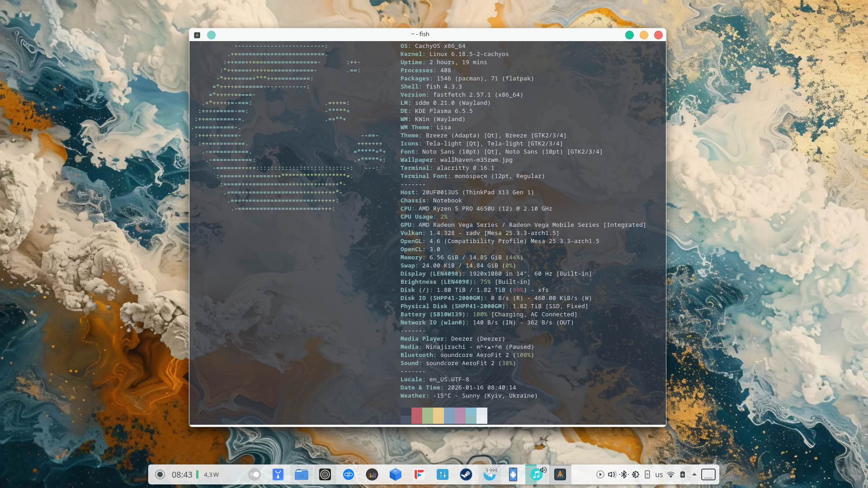The height and width of the screenshot is (488, 868).
Task: Toggle the circular record button at panel start
Action: pyautogui.click(x=160, y=474)
